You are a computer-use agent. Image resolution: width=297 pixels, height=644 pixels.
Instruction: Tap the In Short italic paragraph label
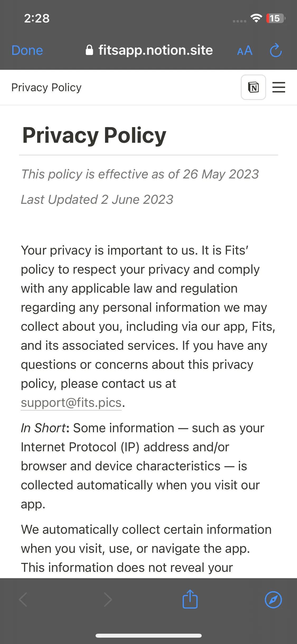point(43,428)
